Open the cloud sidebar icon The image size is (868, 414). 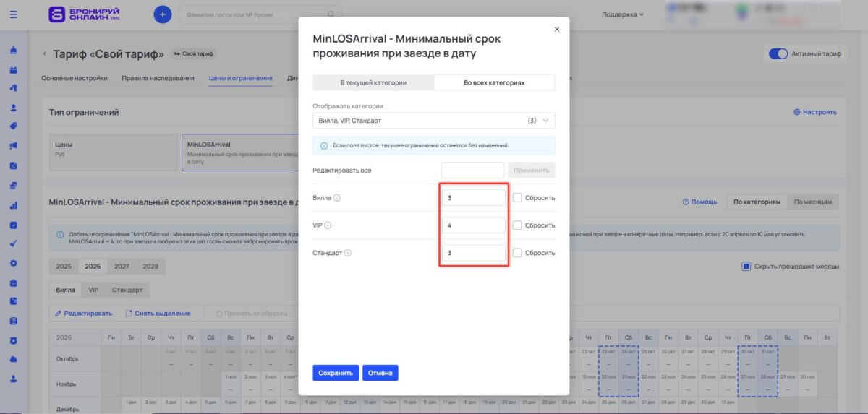(14, 359)
